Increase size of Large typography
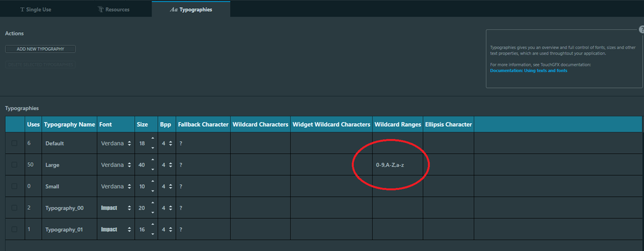This screenshot has width=644, height=251. click(x=153, y=160)
